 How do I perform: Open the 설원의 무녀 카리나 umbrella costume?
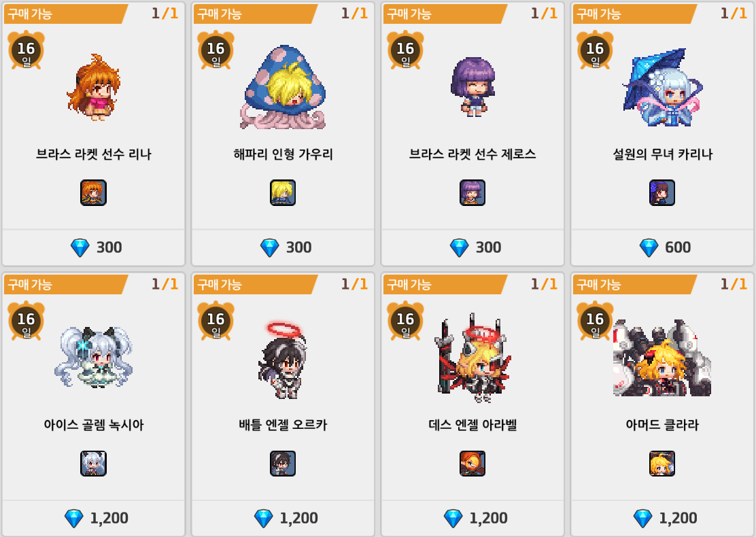point(662,87)
